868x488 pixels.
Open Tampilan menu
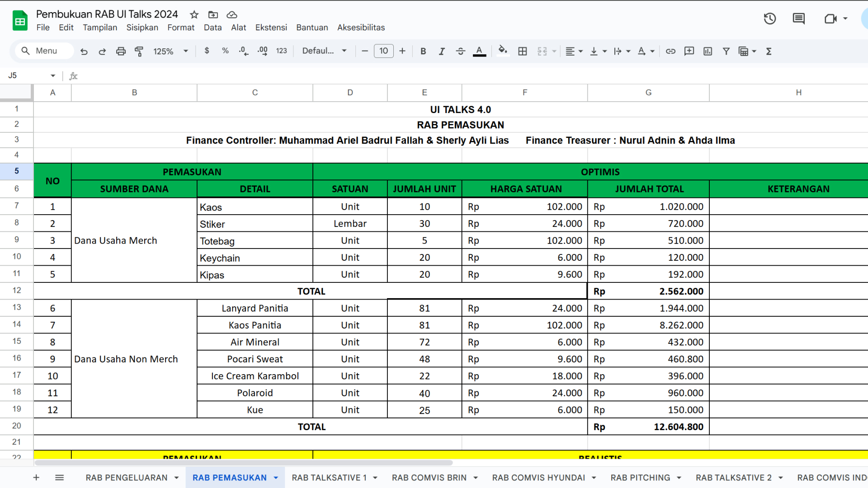(x=100, y=27)
